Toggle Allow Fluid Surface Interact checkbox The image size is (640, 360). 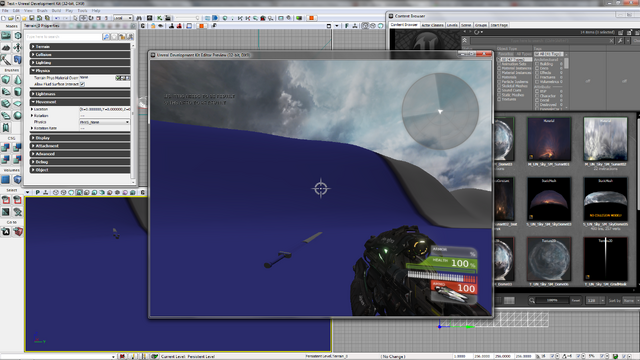tap(82, 84)
